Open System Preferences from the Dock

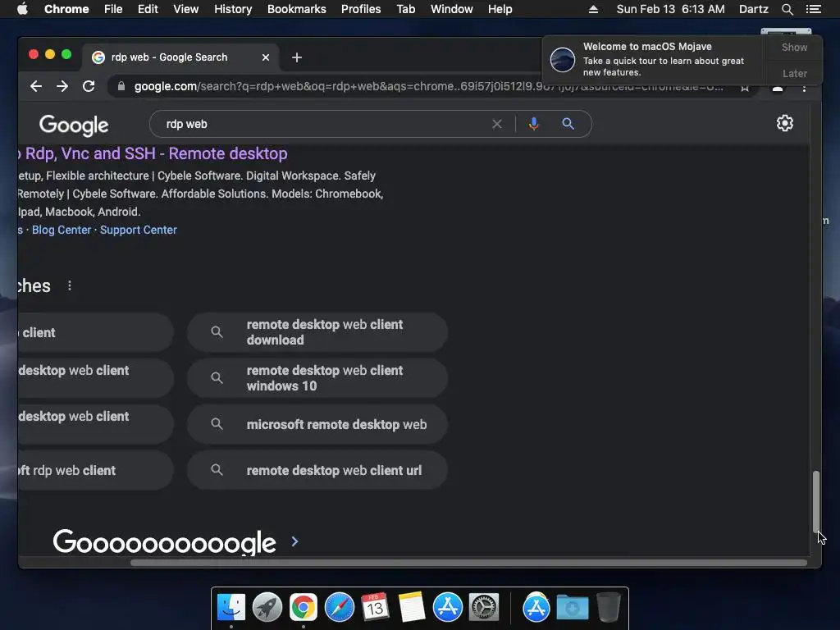[x=484, y=608]
